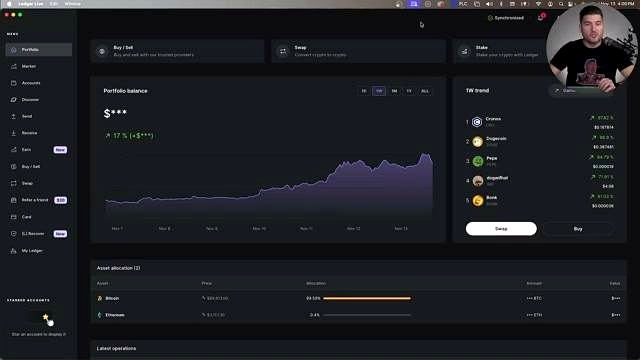Screen dimensions: 640x360
Task: Click the Pepe coin logo
Action: tap(478, 161)
